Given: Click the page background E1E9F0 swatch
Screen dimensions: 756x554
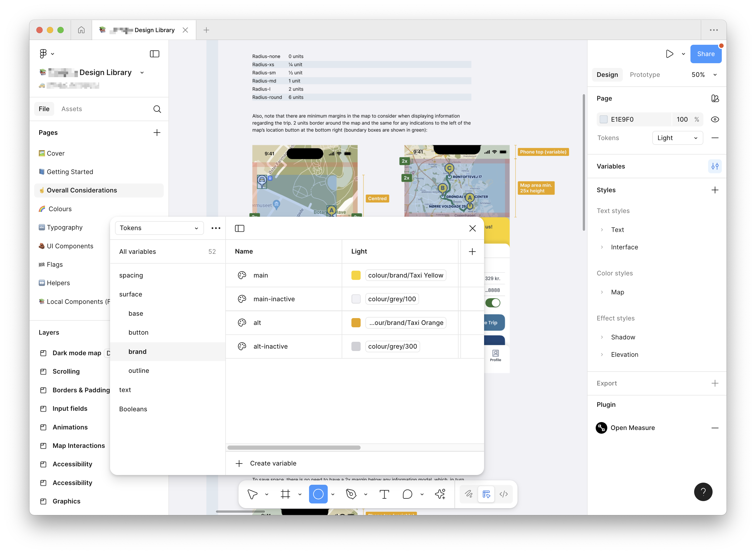Looking at the screenshot, I should pos(603,119).
